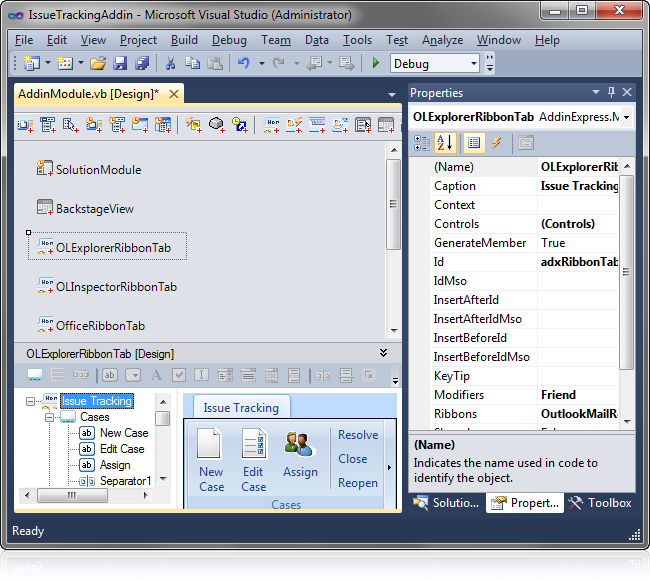Select New Case in ribbon tree

pos(124,433)
